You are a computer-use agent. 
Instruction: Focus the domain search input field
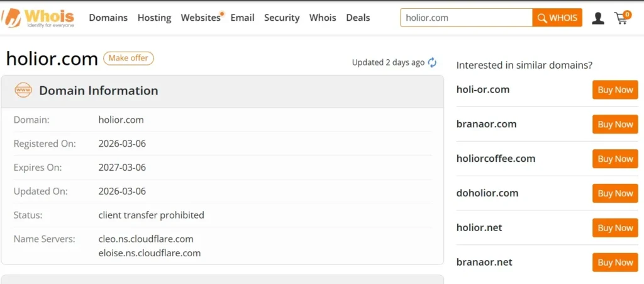click(466, 18)
